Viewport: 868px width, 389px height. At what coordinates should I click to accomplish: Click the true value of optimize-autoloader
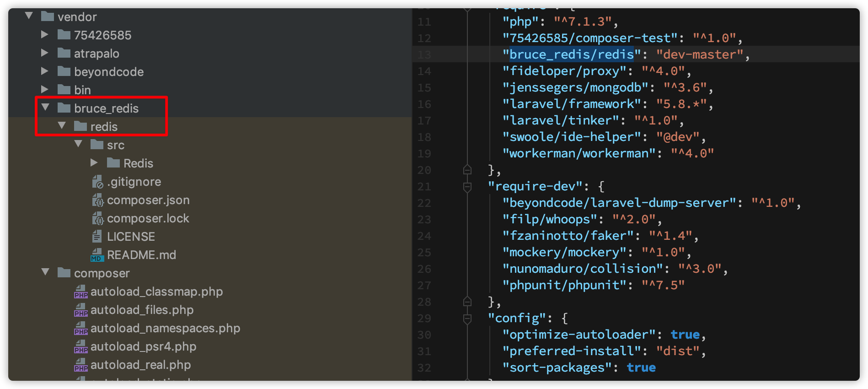[x=685, y=335]
